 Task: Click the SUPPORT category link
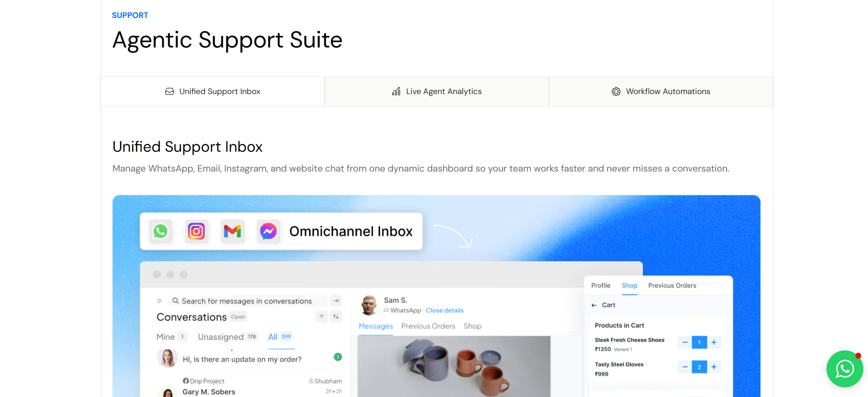coord(130,15)
